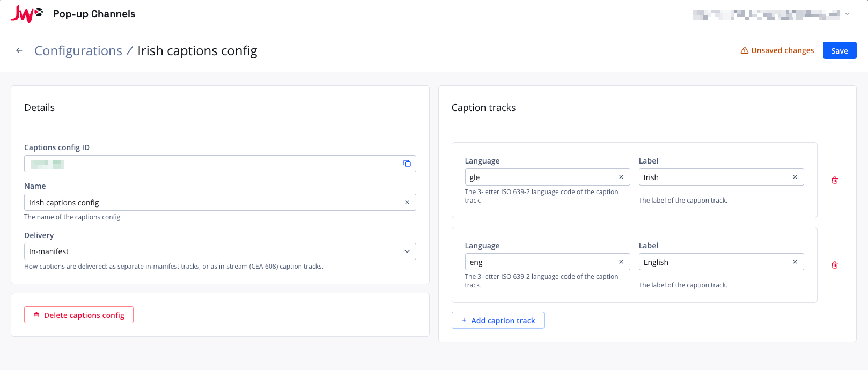
Task: Clear the 'English' label field
Action: pyautogui.click(x=795, y=262)
